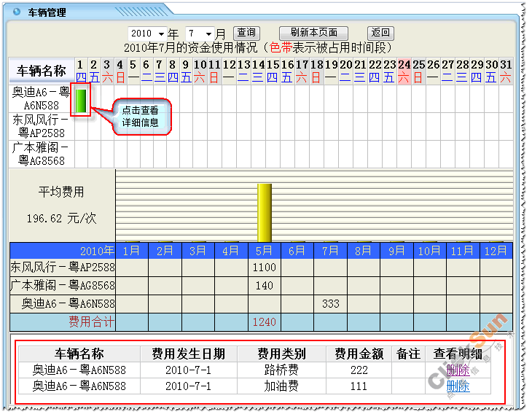Click the 111 amount cell

click(x=359, y=386)
